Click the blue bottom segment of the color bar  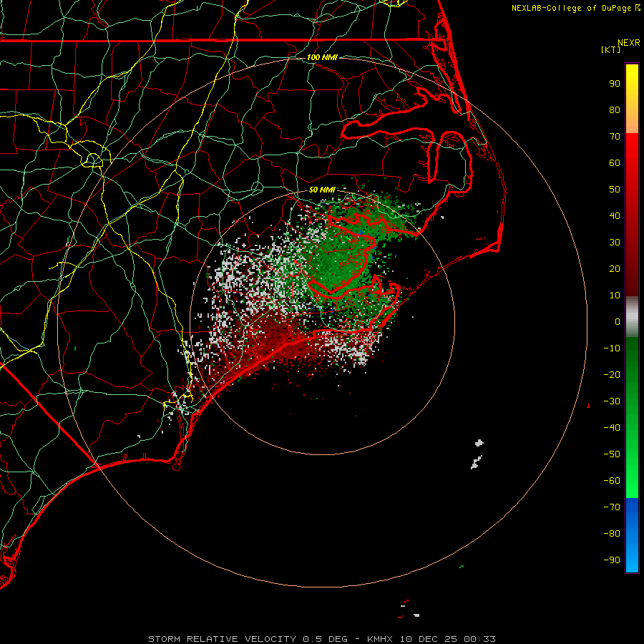[632, 535]
